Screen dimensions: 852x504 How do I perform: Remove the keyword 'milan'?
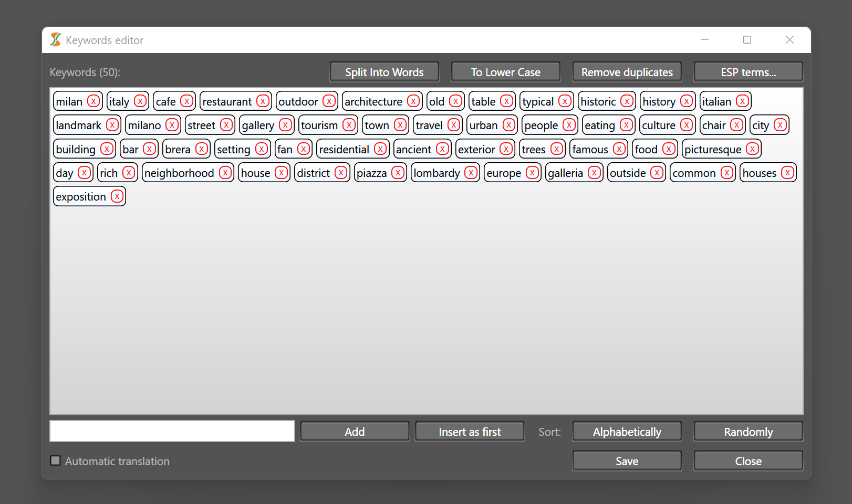click(x=93, y=101)
